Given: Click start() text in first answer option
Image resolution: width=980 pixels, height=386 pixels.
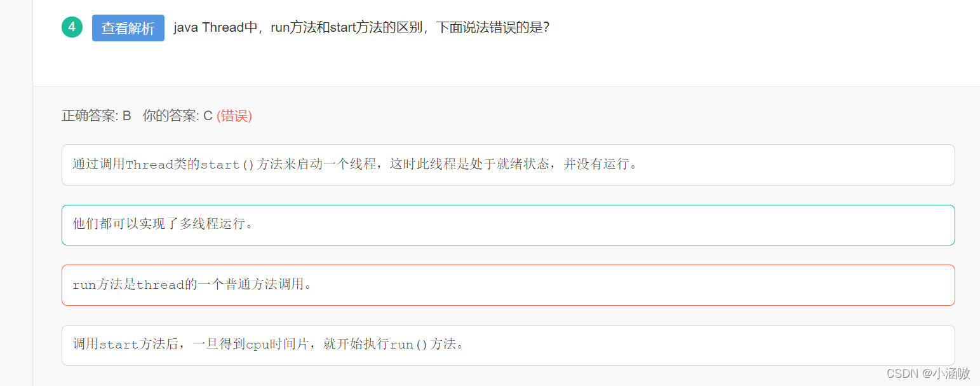Looking at the screenshot, I should 227,165.
